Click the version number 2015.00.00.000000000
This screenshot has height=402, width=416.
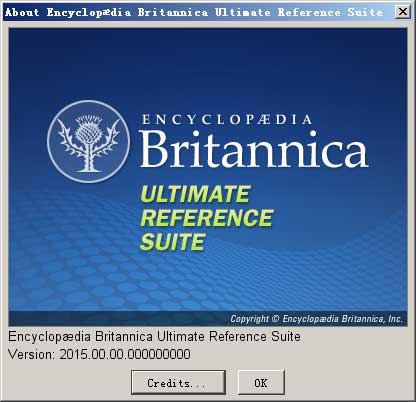tap(125, 354)
